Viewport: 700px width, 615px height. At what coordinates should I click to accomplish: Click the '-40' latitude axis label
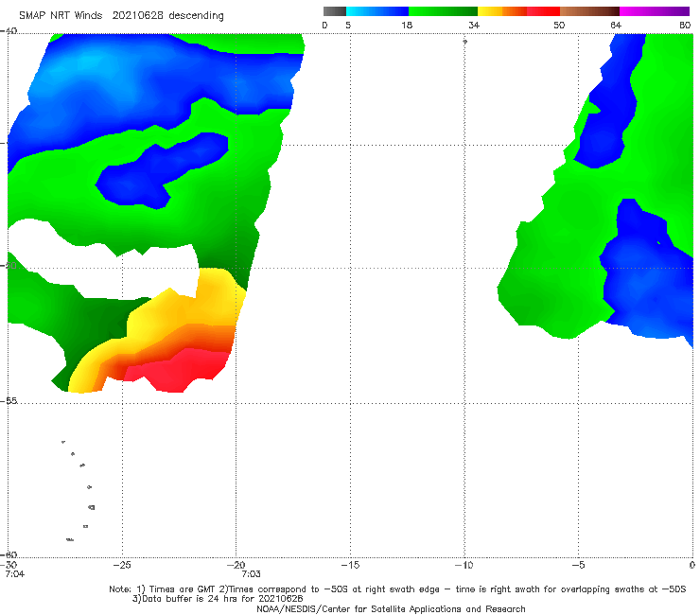click(x=9, y=31)
